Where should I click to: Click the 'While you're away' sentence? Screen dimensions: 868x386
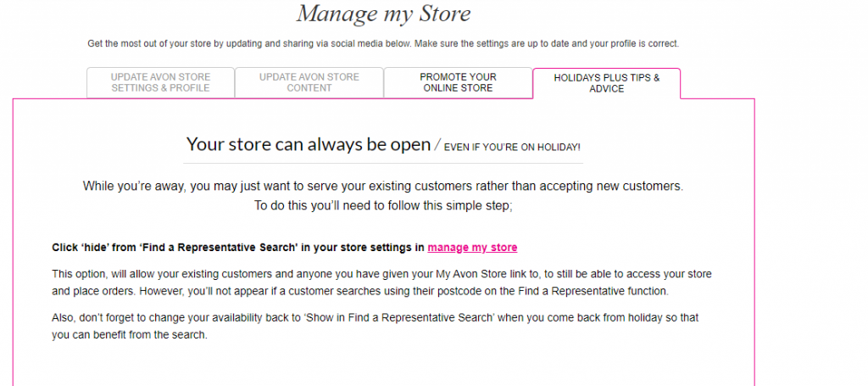click(383, 186)
